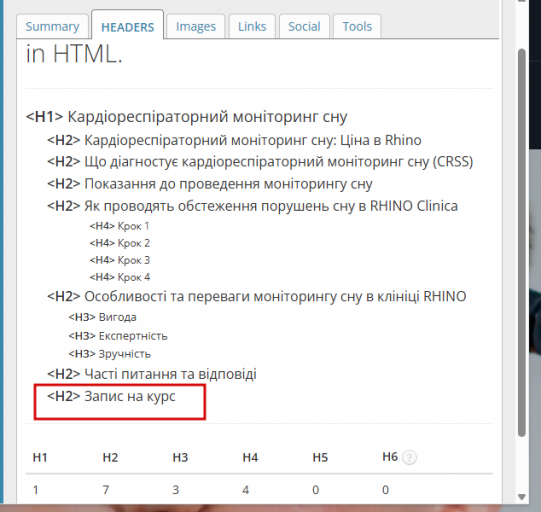Click H2 Як проводять обстеження порушень сну
541x512 pixels.
(253, 206)
